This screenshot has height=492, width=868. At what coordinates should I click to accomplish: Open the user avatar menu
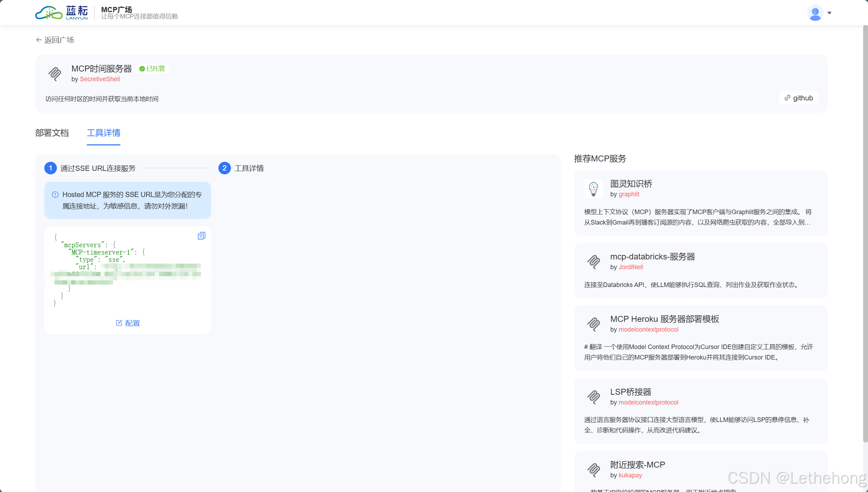(x=815, y=13)
